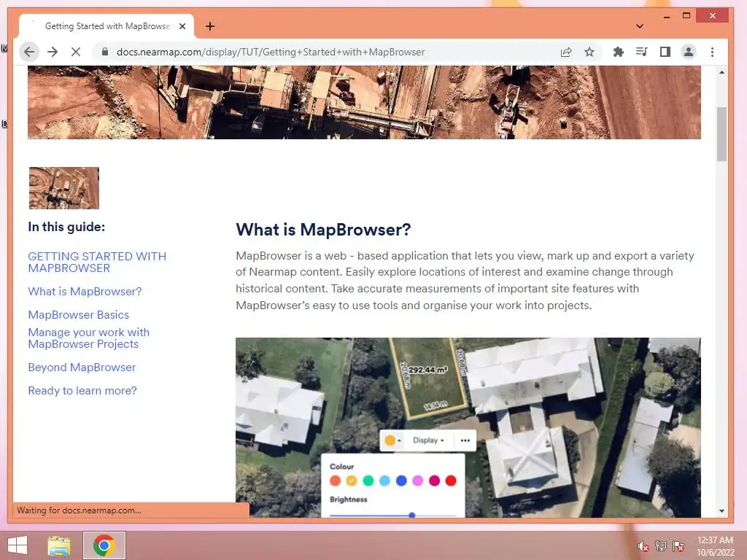
Task: Toggle Chrome side panel
Action: [665, 52]
